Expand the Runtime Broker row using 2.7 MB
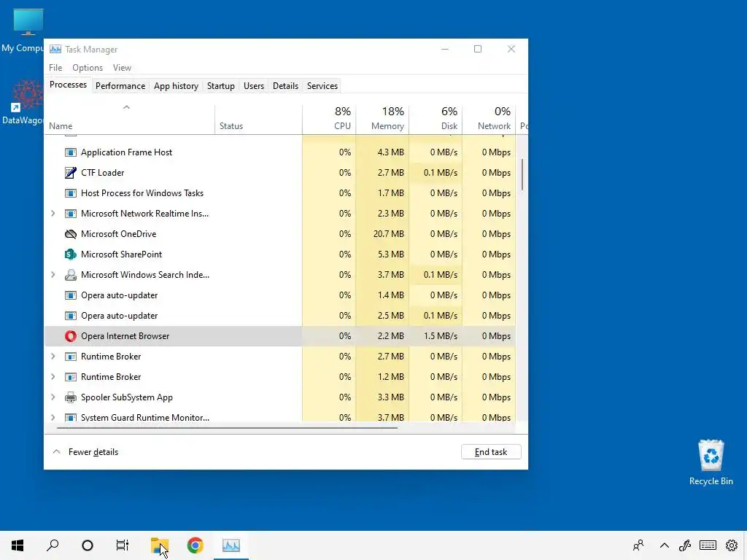Viewport: 747px width, 560px height. coord(53,357)
